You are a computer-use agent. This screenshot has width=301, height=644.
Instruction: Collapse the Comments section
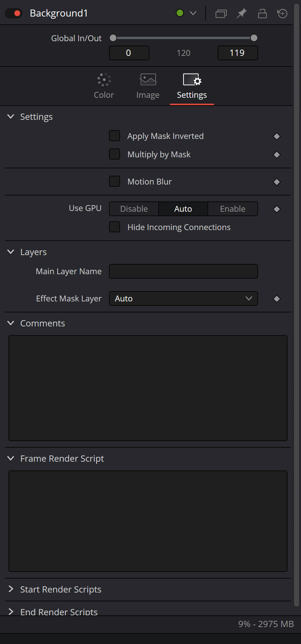pos(11,323)
